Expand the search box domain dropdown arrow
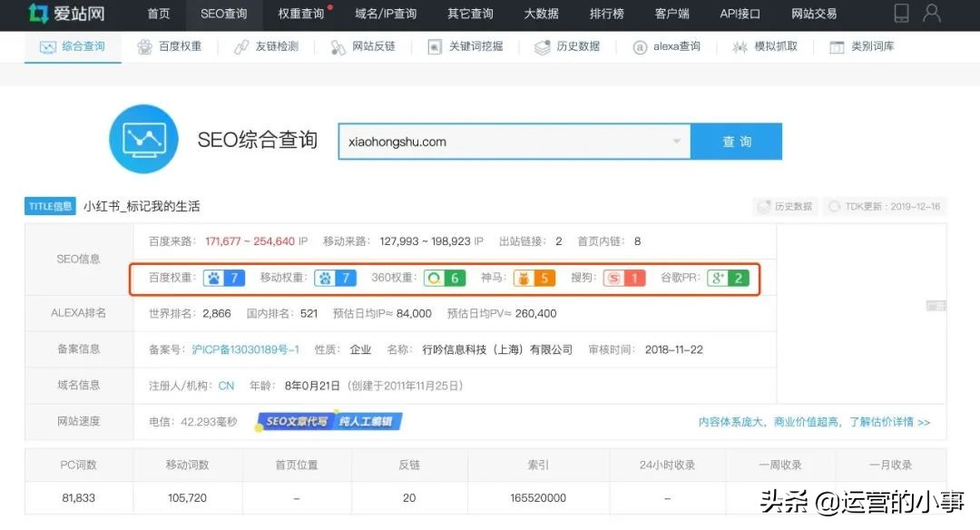980x530 pixels. pyautogui.click(x=676, y=142)
